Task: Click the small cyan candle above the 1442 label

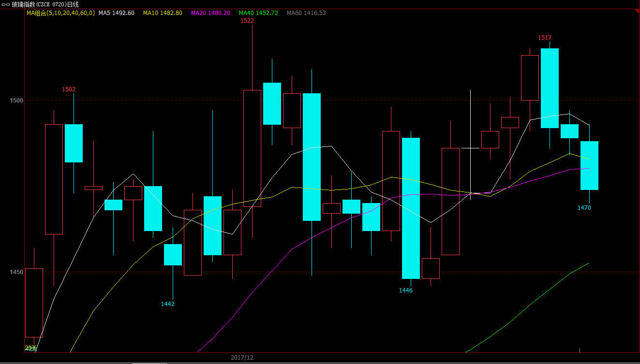Action: [173, 255]
